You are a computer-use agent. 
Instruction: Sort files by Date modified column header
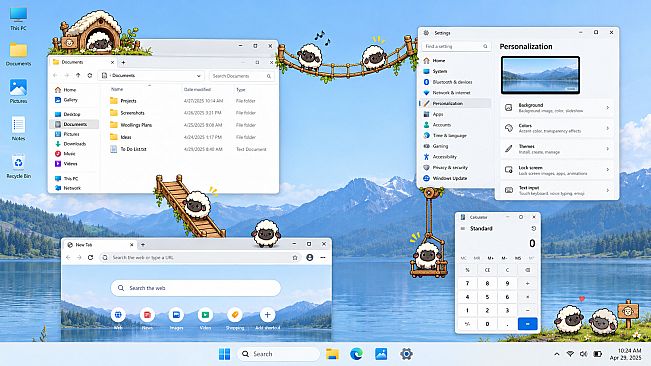(197, 89)
